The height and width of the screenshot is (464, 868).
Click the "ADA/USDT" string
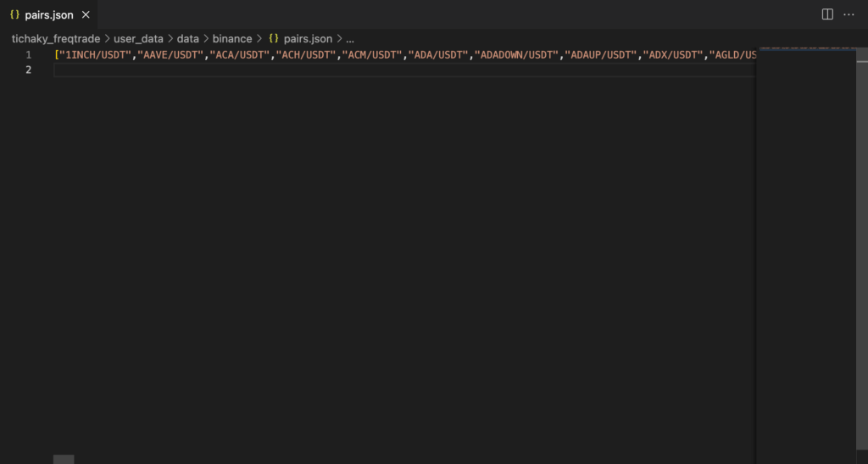(x=438, y=55)
